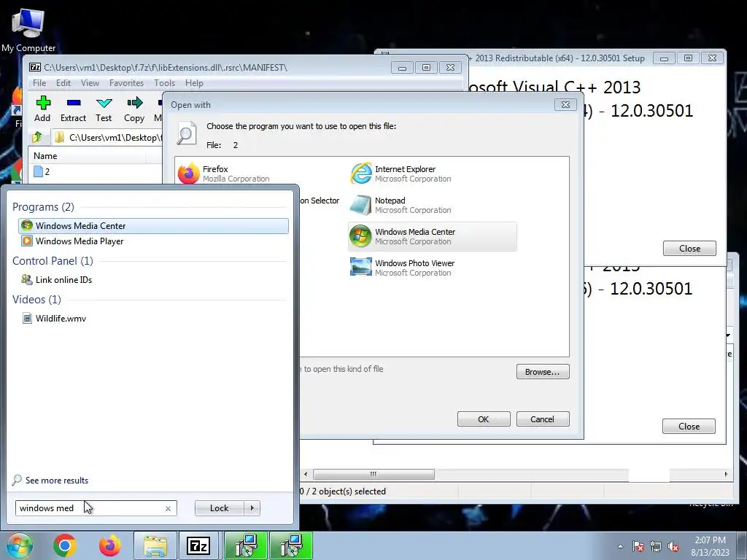Click the Name column header in 7-Zip
Image resolution: width=747 pixels, height=560 pixels.
pyautogui.click(x=88, y=156)
